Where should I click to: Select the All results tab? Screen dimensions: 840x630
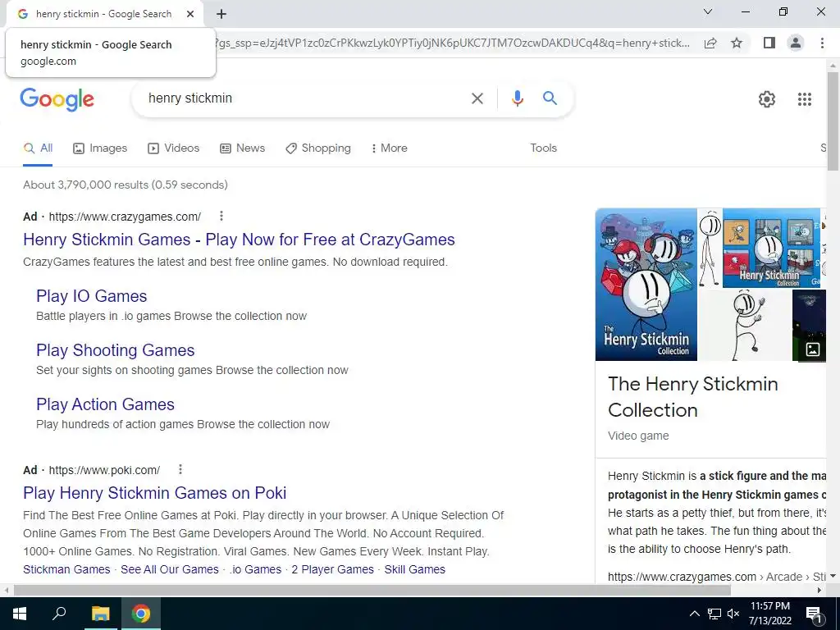38,148
